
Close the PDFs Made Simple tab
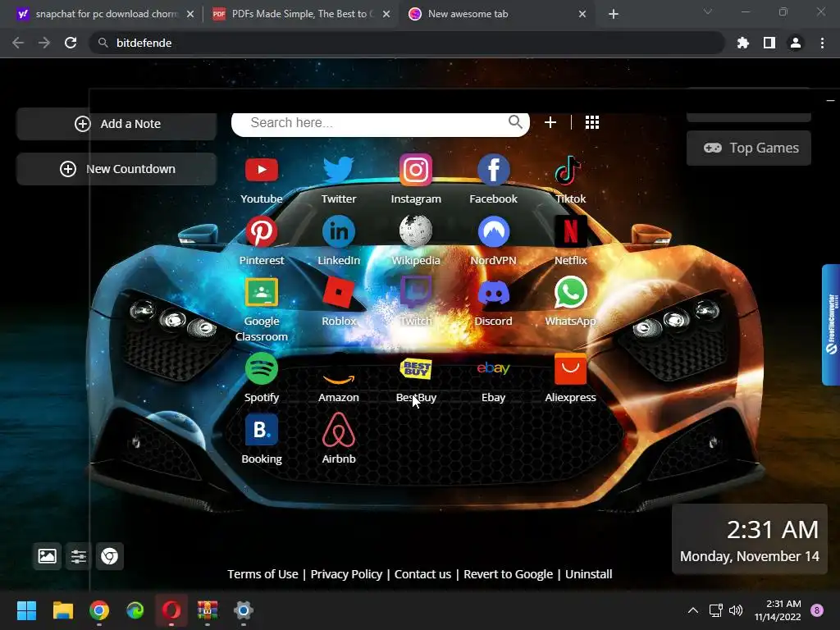386,14
